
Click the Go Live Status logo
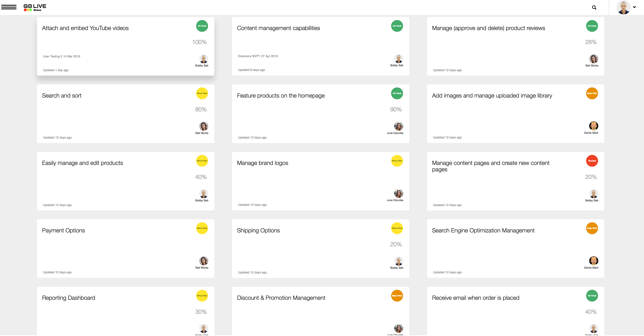[35, 7]
